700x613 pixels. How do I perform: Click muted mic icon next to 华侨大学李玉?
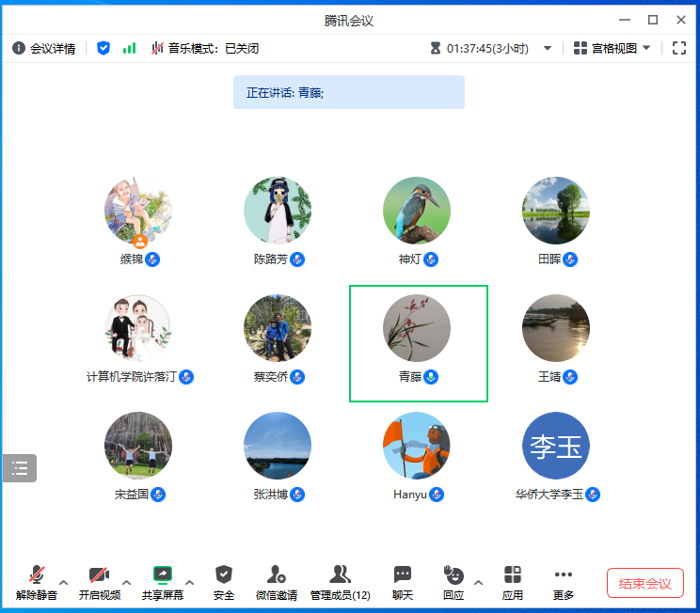(593, 495)
